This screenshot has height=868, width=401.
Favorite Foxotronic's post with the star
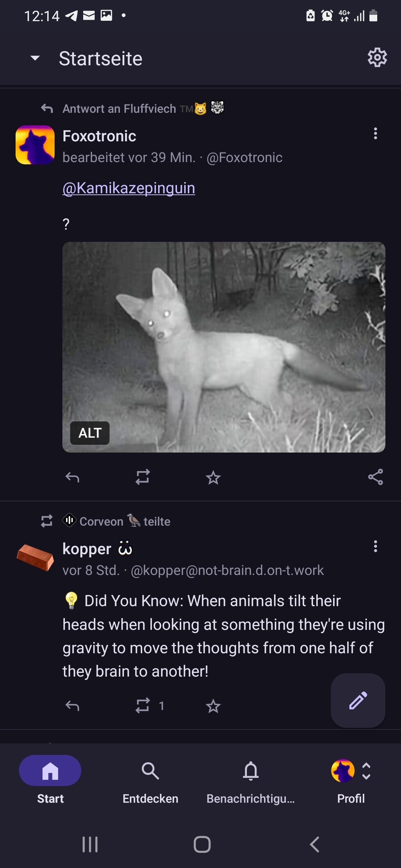tap(213, 478)
